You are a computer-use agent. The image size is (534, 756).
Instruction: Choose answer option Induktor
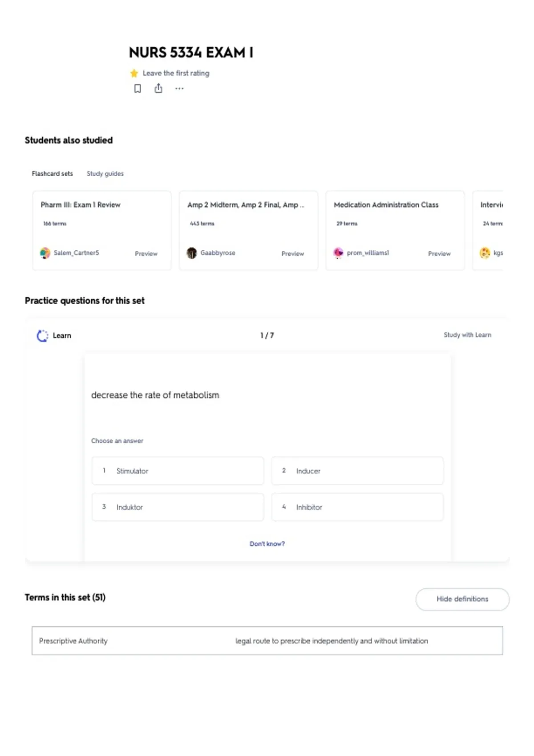pyautogui.click(x=178, y=507)
